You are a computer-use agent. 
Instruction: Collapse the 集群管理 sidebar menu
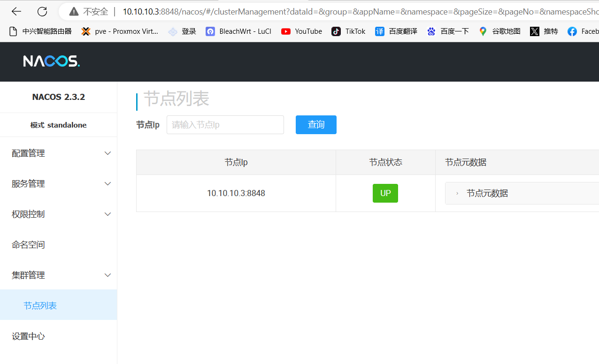pyautogui.click(x=58, y=275)
